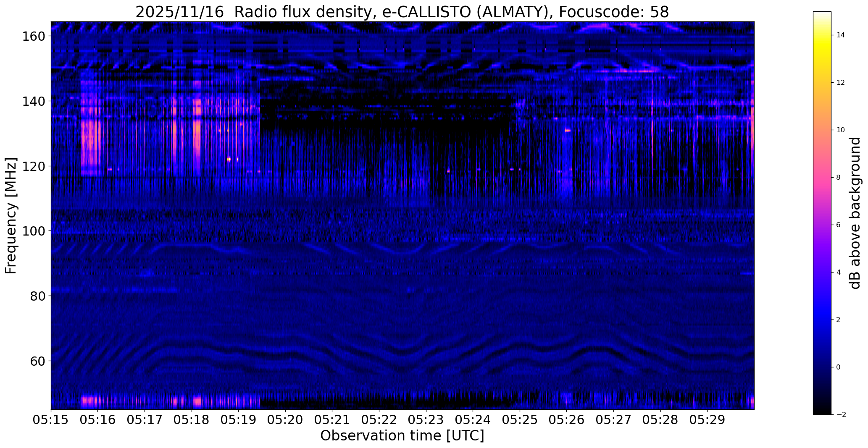Click the 05:27 time tick label
Screen dimensions: 868x448
click(614, 419)
